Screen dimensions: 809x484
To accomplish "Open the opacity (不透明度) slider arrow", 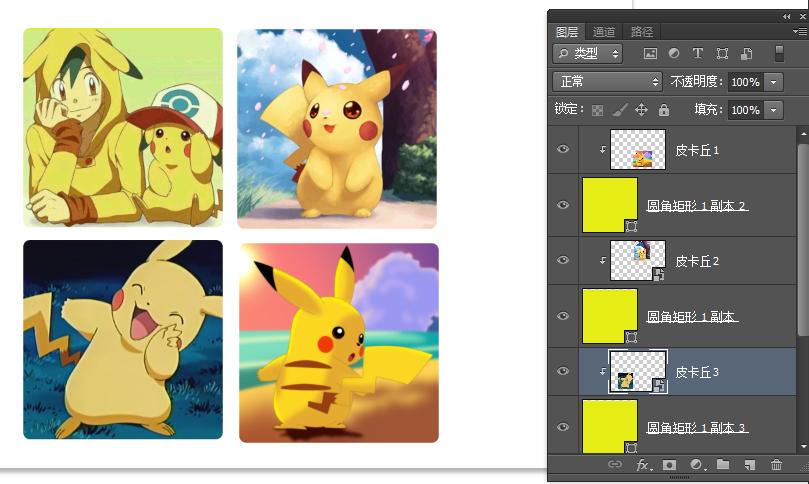I will tap(773, 82).
